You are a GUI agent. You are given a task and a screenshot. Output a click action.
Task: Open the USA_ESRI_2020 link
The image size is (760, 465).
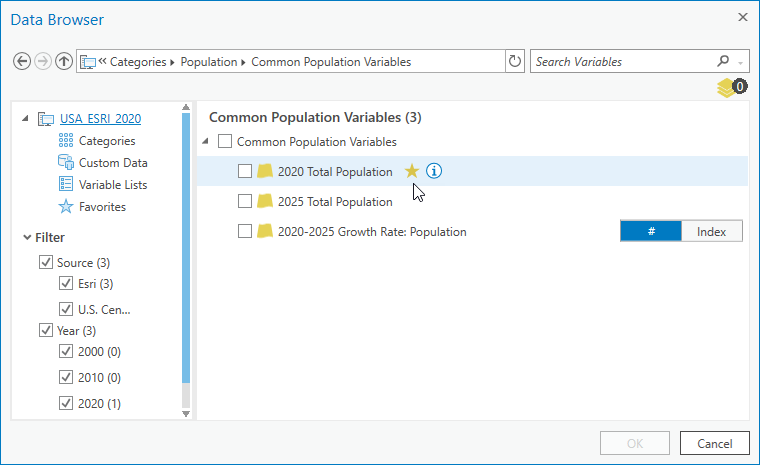point(100,119)
